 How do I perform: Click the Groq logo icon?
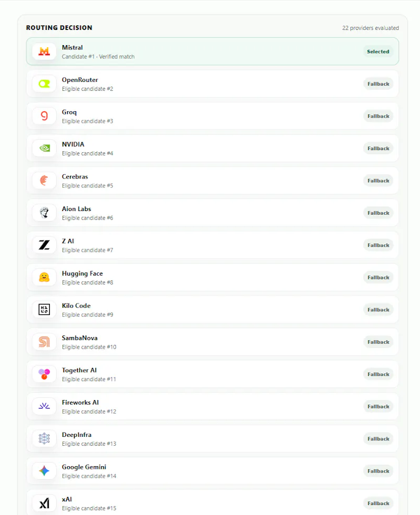(44, 116)
